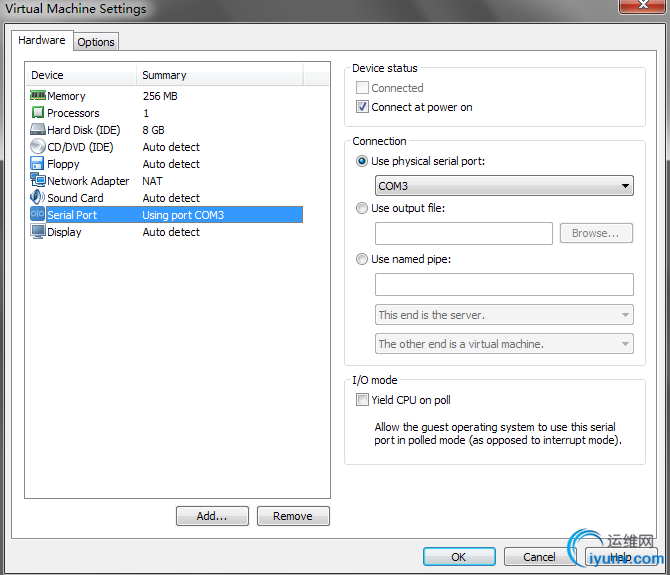Select the 'NAT' summary value
Viewport: 670px width, 575px height.
tap(152, 181)
